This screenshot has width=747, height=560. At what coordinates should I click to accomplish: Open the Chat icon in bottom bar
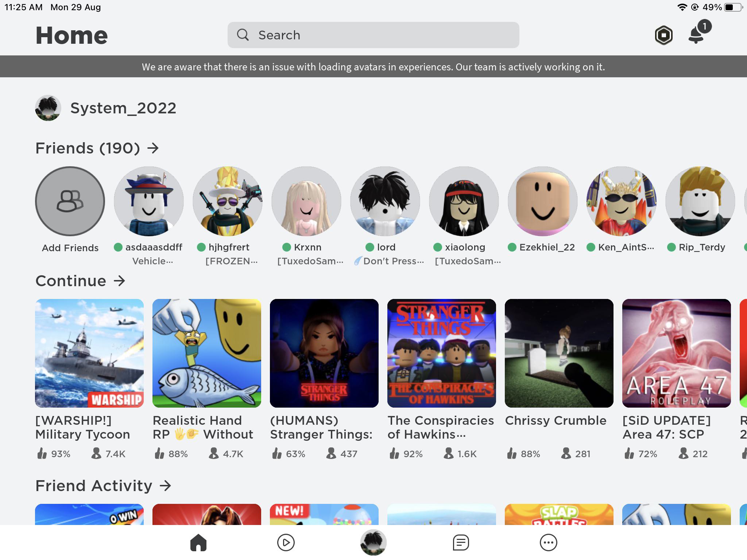point(461,542)
